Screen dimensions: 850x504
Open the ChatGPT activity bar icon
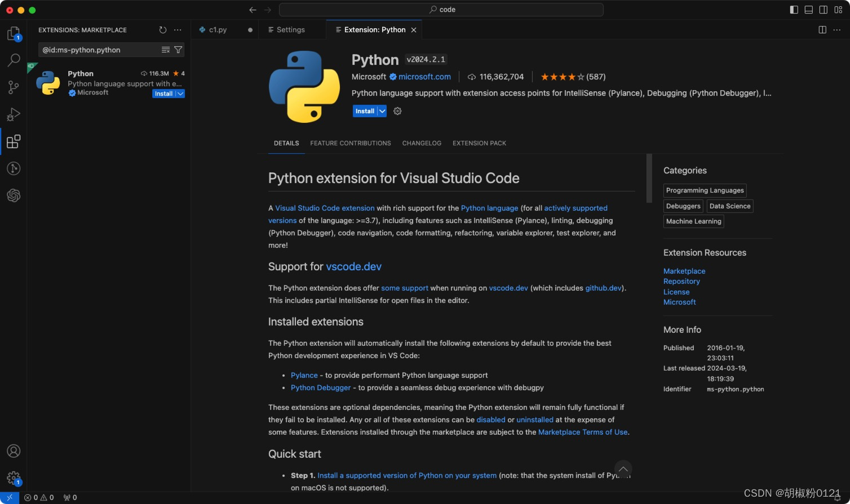pyautogui.click(x=14, y=195)
